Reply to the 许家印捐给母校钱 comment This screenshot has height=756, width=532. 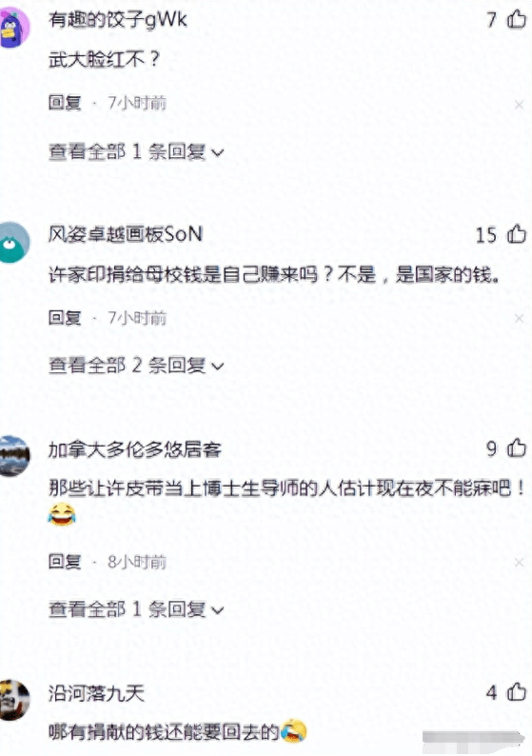tap(65, 318)
